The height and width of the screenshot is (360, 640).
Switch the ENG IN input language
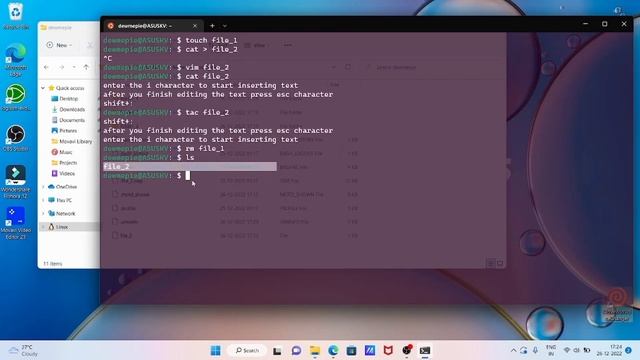tap(551, 350)
